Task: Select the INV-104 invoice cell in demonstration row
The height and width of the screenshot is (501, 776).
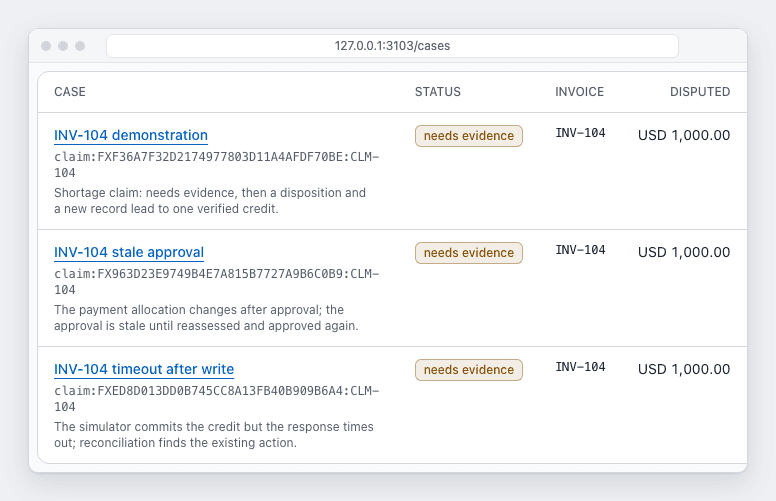Action: click(x=580, y=133)
